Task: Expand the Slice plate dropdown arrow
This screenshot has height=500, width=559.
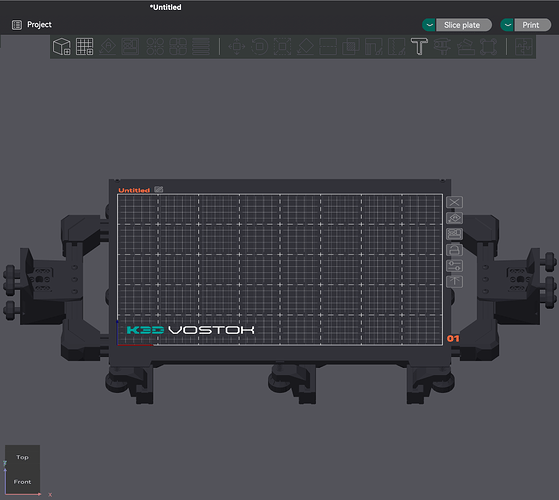Action: (x=429, y=25)
